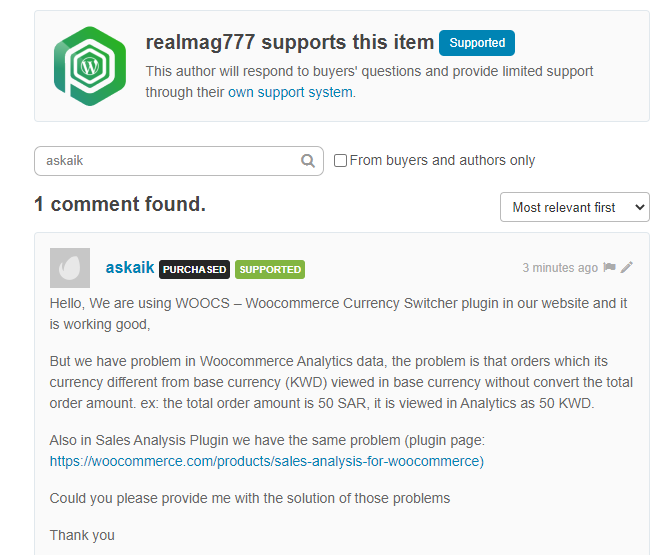
Task: Open the askaik username profile link
Action: (130, 268)
